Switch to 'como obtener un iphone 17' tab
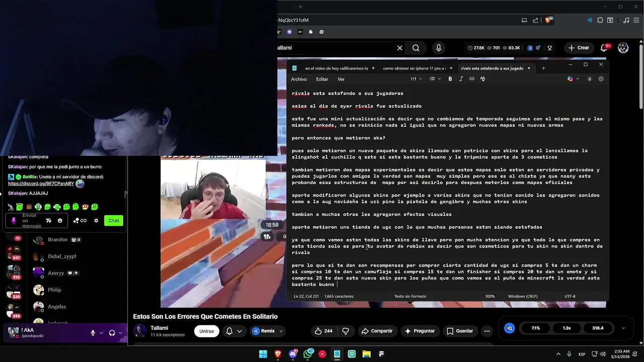Viewport: 644px width, 362px height. 414,68
